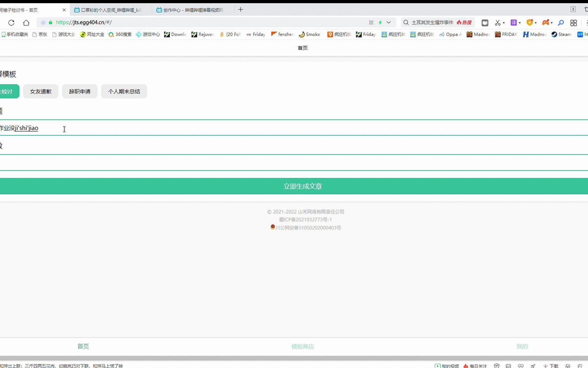Switch to the 我的 tab
The image size is (588, 368).
click(522, 346)
